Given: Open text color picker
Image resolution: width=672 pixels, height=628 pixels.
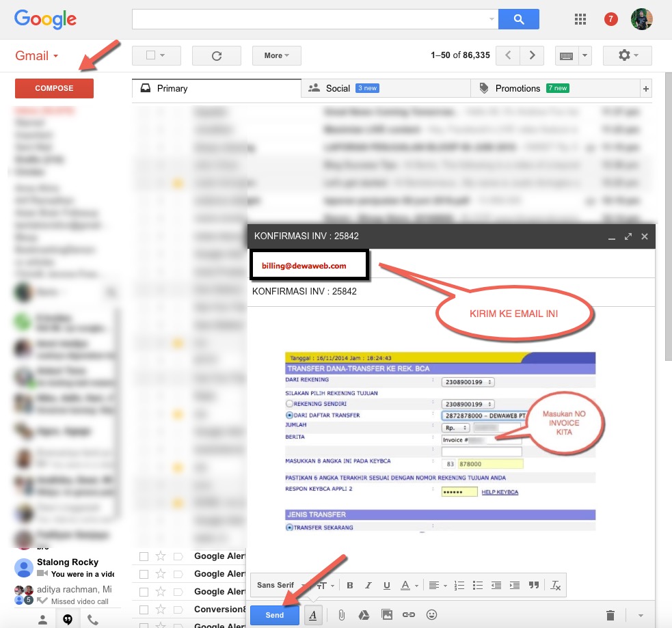Looking at the screenshot, I should pos(409,585).
